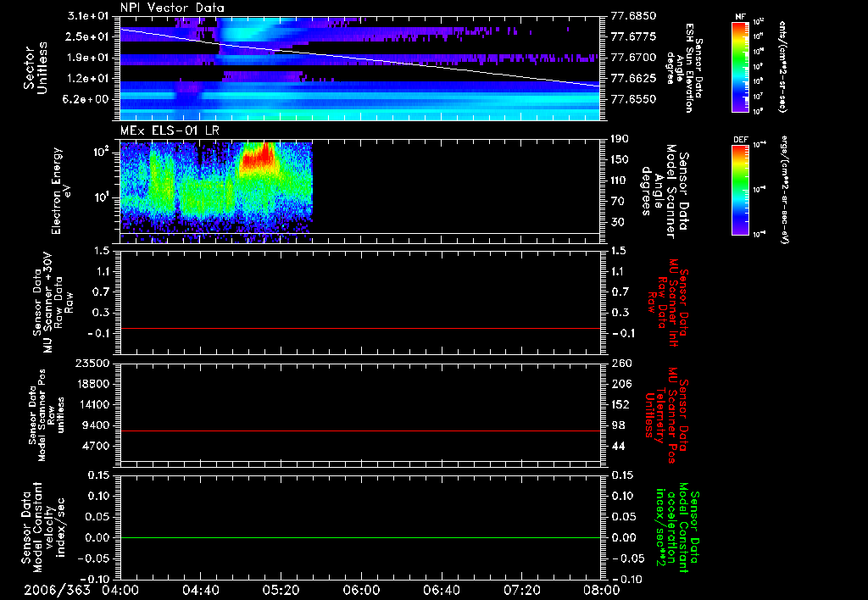Image resolution: width=868 pixels, height=600 pixels.
Task: Click the "98" telemetry tick value
Action: point(617,425)
